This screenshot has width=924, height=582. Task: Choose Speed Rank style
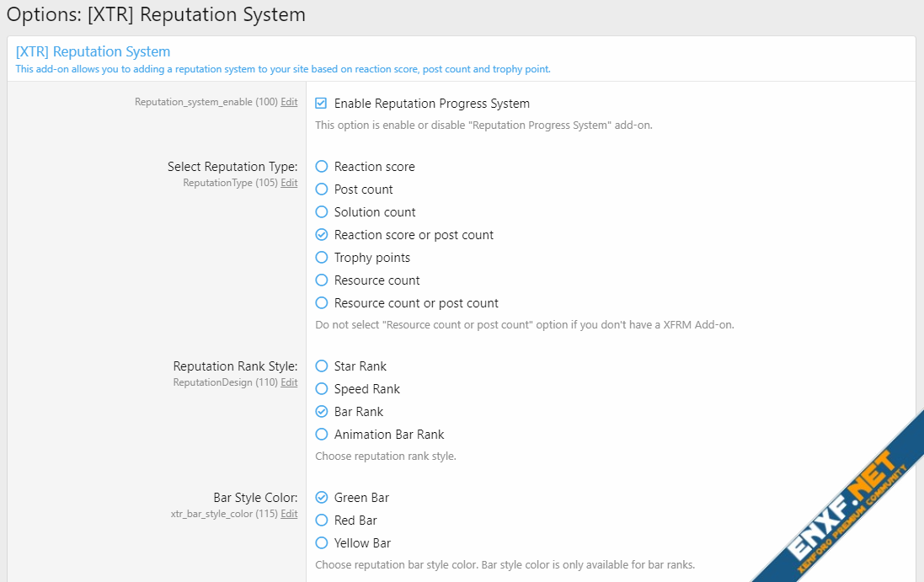pos(321,389)
